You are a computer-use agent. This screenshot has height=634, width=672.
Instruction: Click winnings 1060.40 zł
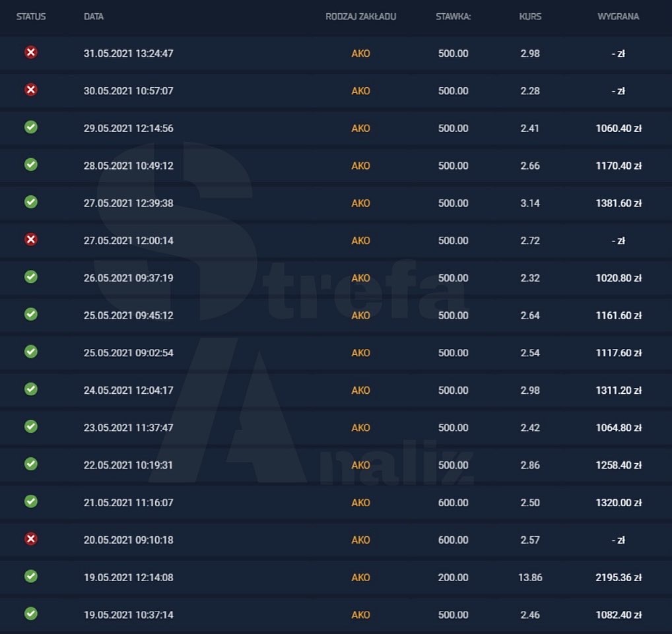coord(619,128)
